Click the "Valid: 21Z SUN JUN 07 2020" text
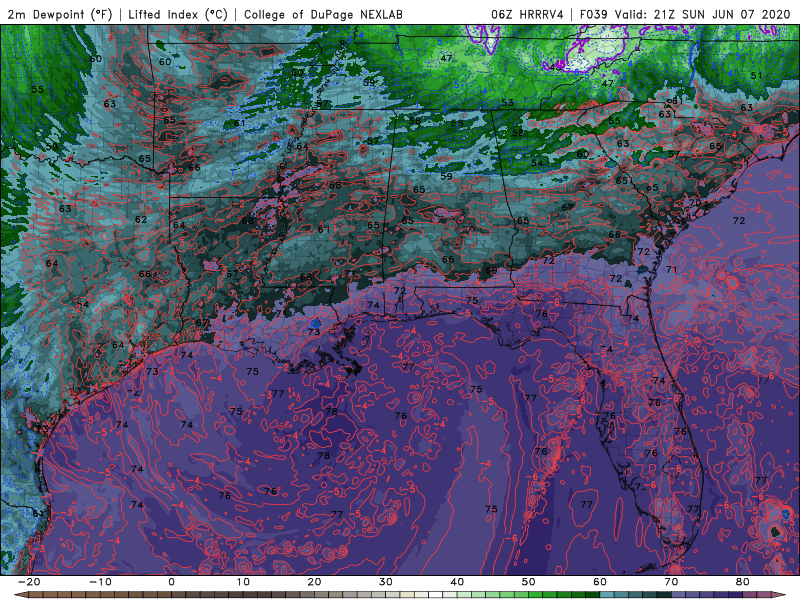Image resolution: width=800 pixels, height=600 pixels. [x=703, y=14]
